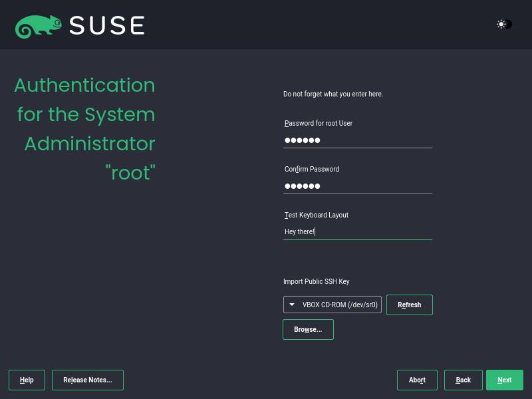Screen dimensions: 532x399
Task: Focus the Confirm Password field
Action: tap(358, 186)
